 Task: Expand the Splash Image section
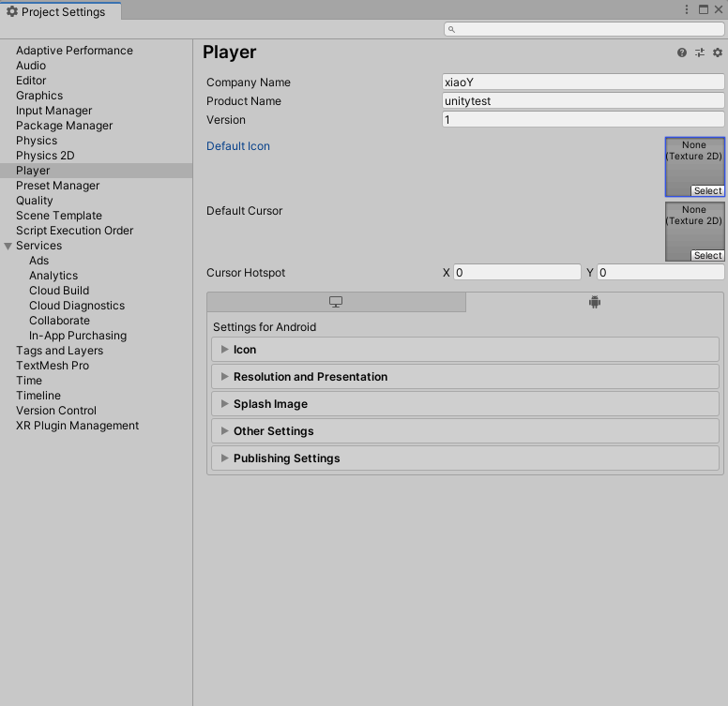(465, 403)
